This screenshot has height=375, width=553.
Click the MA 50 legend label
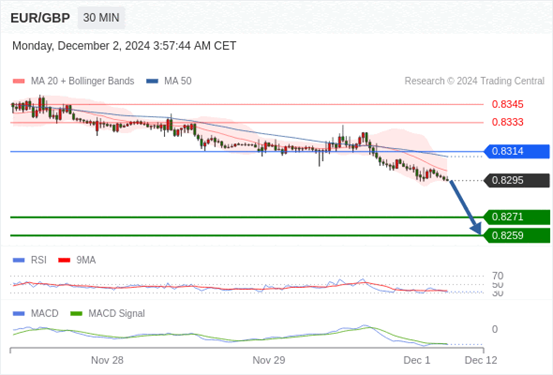(x=178, y=81)
